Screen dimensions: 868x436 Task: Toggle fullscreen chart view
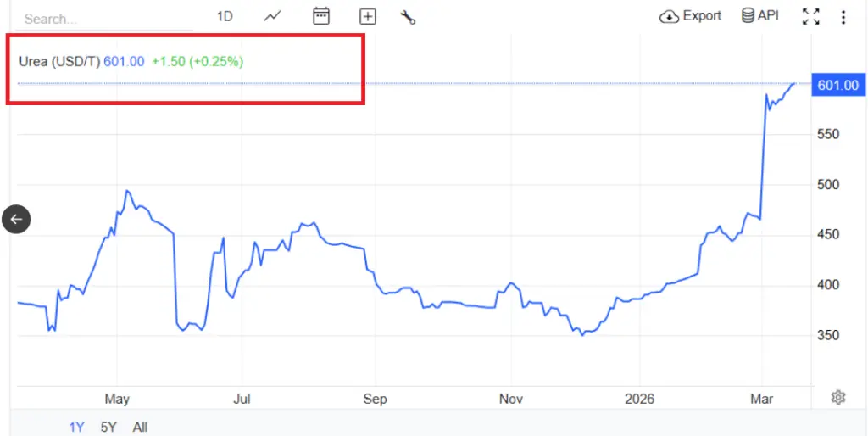811,16
